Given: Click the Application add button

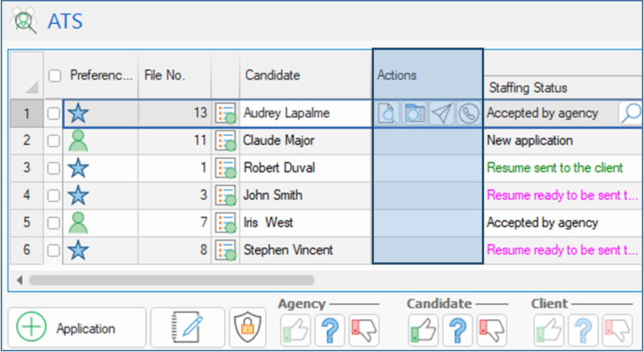Looking at the screenshot, I should (x=77, y=329).
